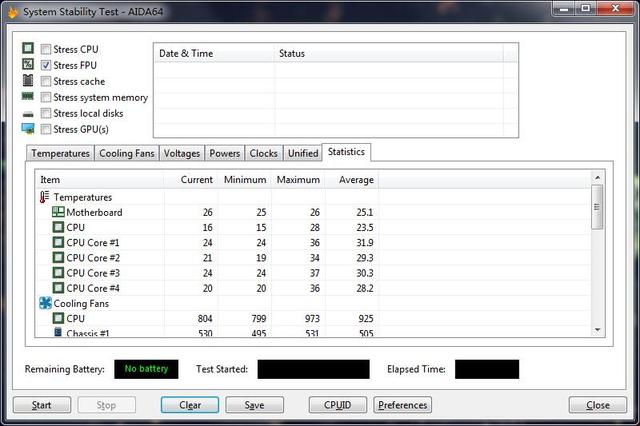This screenshot has width=640, height=426.
Task: Save the stability test results
Action: coord(254,405)
